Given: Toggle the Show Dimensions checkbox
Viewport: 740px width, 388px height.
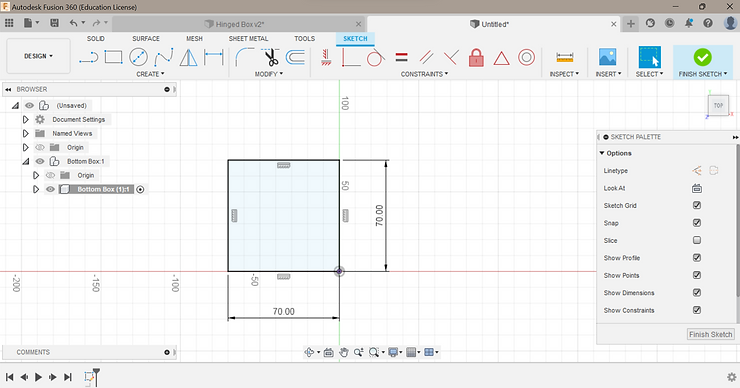Looking at the screenshot, I should click(697, 293).
